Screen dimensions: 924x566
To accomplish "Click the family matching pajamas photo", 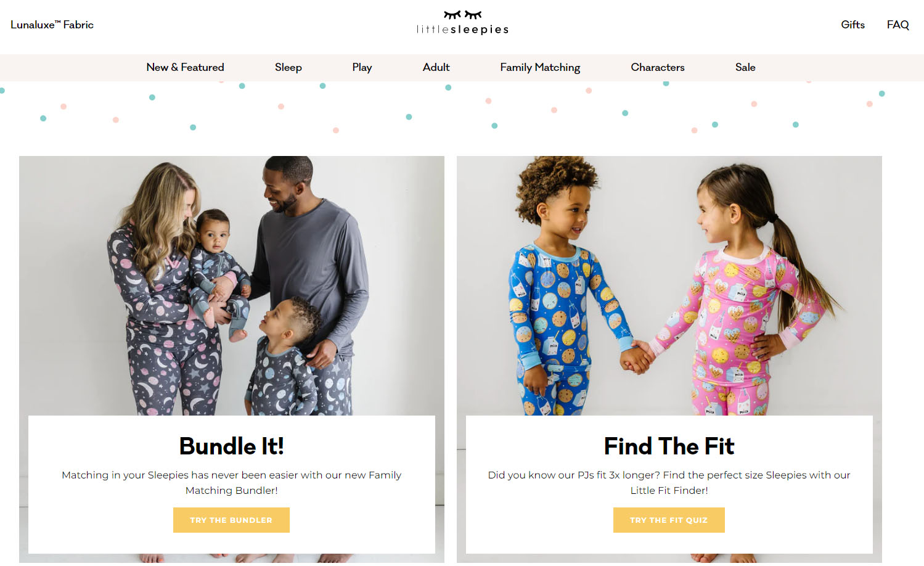I will coord(232,285).
